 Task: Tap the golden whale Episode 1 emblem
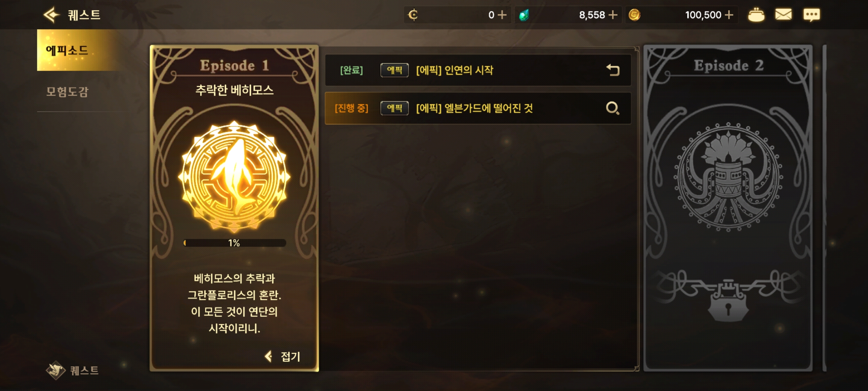click(x=234, y=177)
